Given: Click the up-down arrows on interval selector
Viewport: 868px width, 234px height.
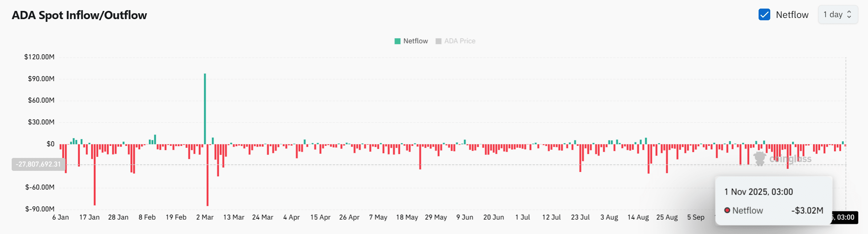Looking at the screenshot, I should pos(849,15).
